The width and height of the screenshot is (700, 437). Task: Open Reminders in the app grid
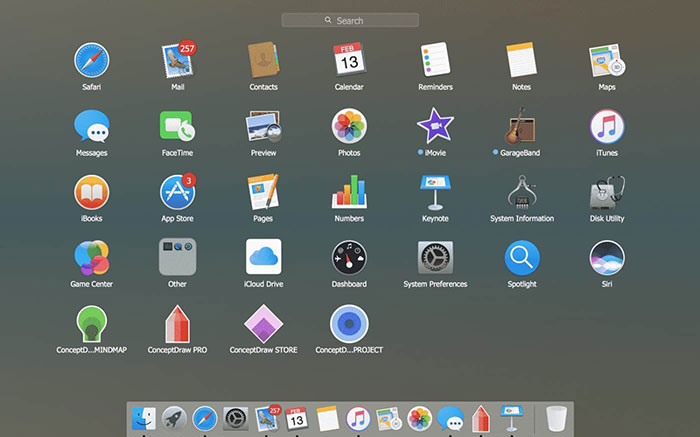[x=435, y=61]
